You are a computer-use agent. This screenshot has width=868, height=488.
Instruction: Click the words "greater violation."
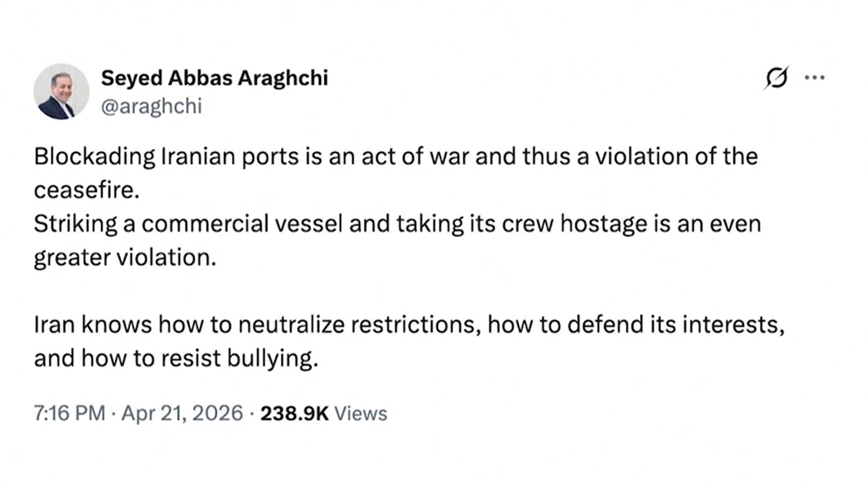pos(125,258)
